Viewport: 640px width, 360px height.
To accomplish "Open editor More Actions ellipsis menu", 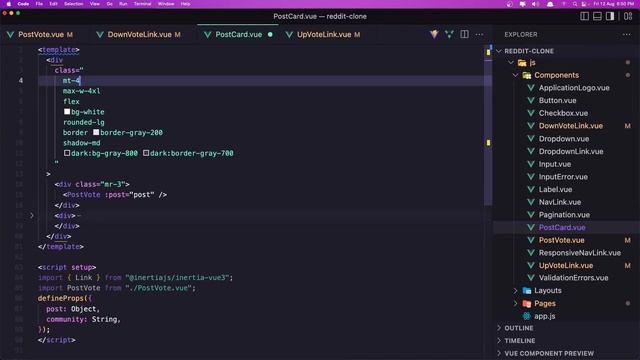I will [x=479, y=35].
